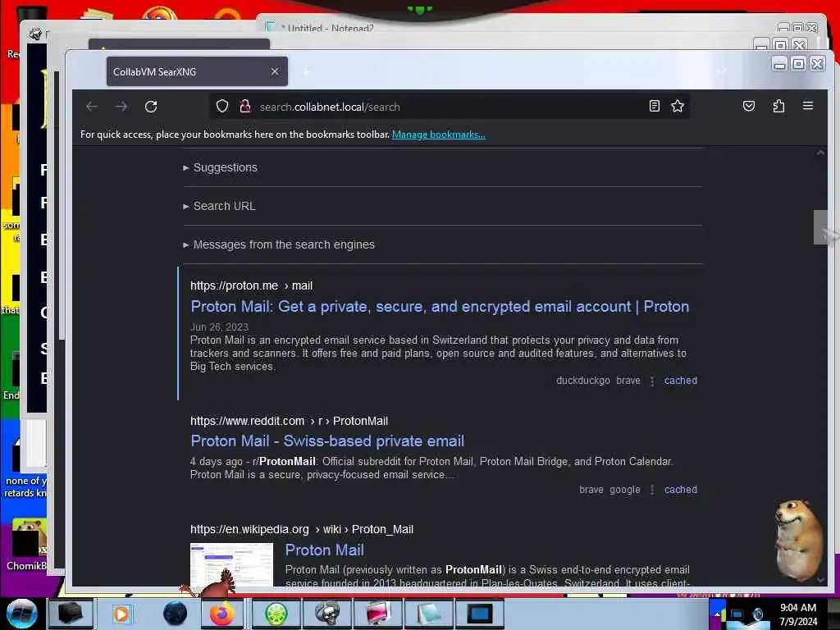Open the skull taskbar icon
This screenshot has height=630, width=840.
tap(326, 614)
